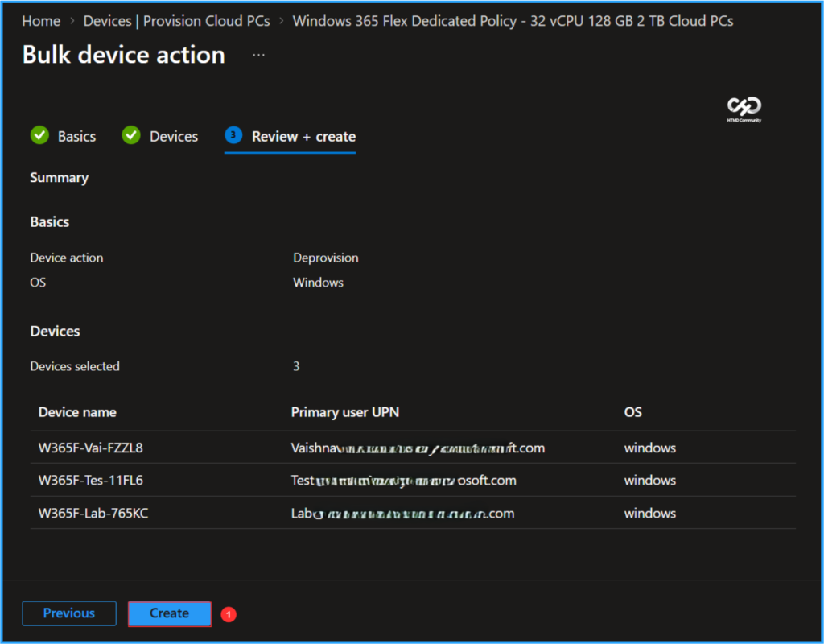
Task: Click the step 3 circle icon
Action: (x=233, y=135)
